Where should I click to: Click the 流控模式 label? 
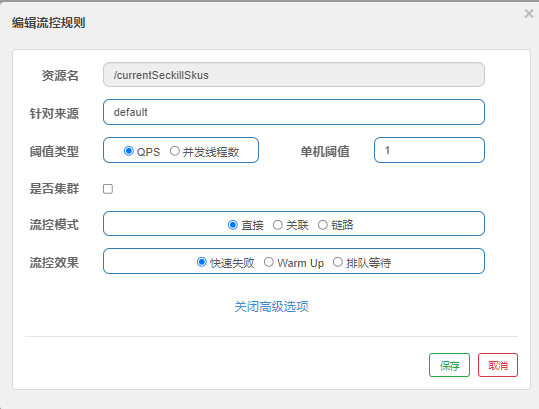(54, 225)
